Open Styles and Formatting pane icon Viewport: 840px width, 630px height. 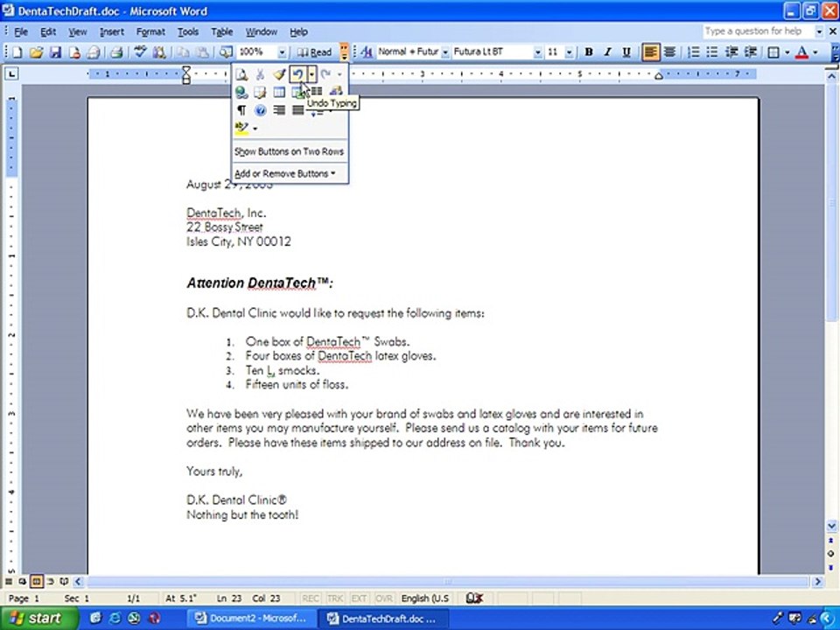click(367, 52)
